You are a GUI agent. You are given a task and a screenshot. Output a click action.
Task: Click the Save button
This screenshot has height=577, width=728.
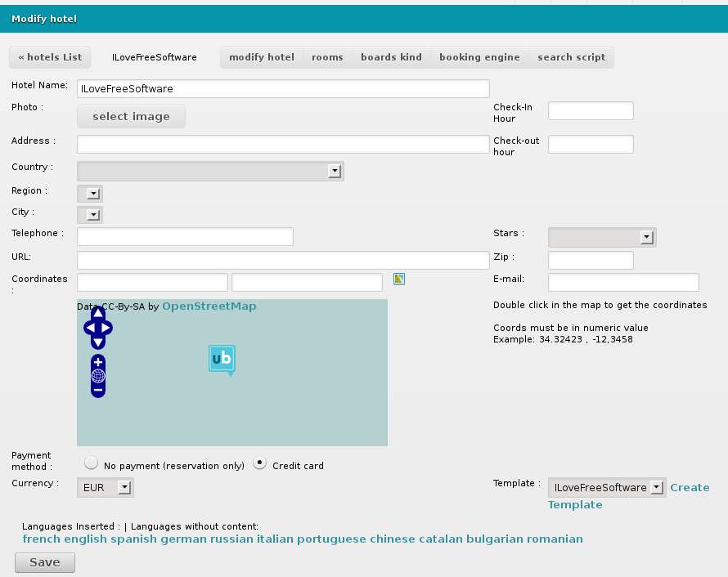click(44, 562)
